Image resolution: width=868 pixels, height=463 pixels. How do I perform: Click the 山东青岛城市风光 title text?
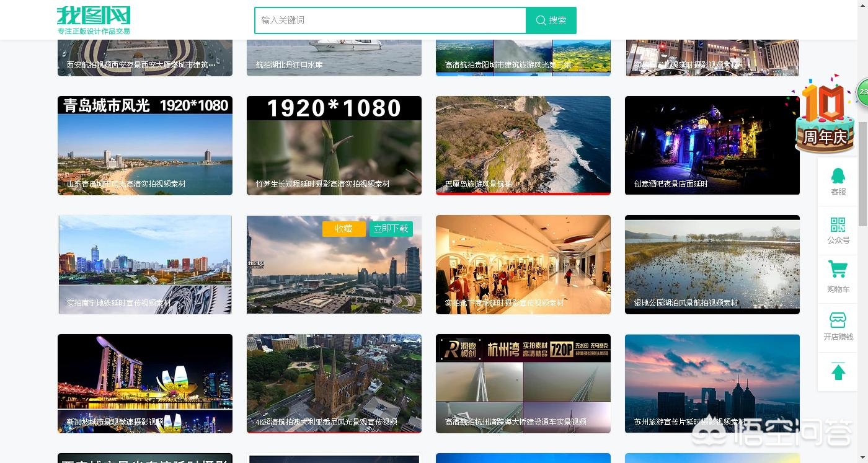(x=126, y=184)
